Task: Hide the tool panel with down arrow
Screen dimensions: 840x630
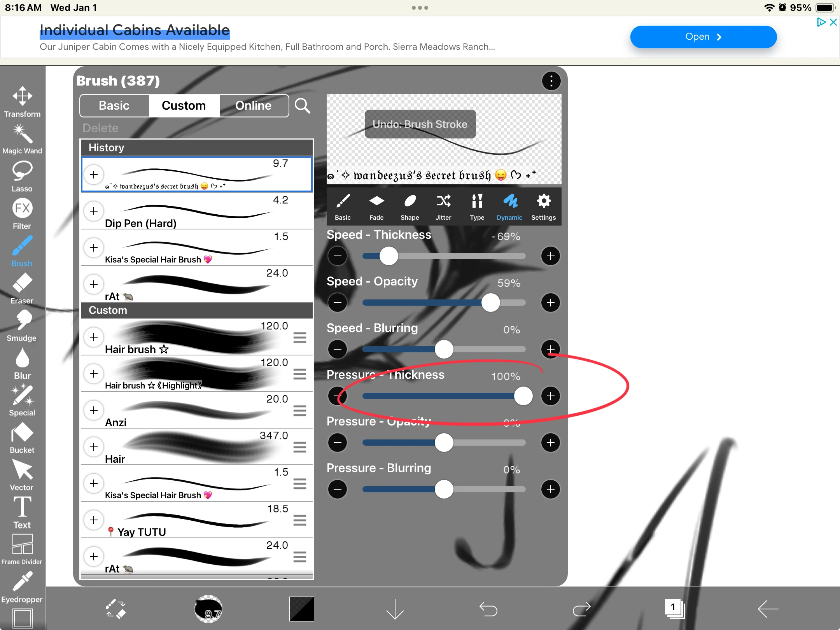Action: [x=395, y=609]
